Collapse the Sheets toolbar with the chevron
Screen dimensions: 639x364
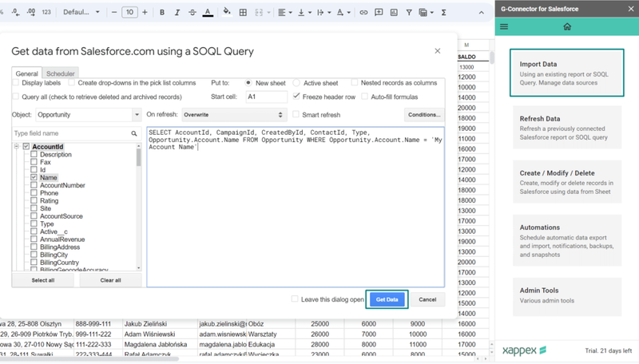pyautogui.click(x=482, y=12)
